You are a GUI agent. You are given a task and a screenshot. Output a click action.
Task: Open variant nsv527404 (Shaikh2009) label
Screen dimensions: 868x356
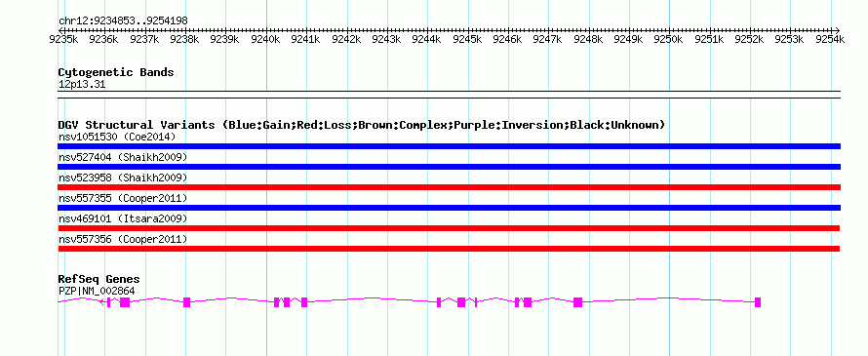123,157
